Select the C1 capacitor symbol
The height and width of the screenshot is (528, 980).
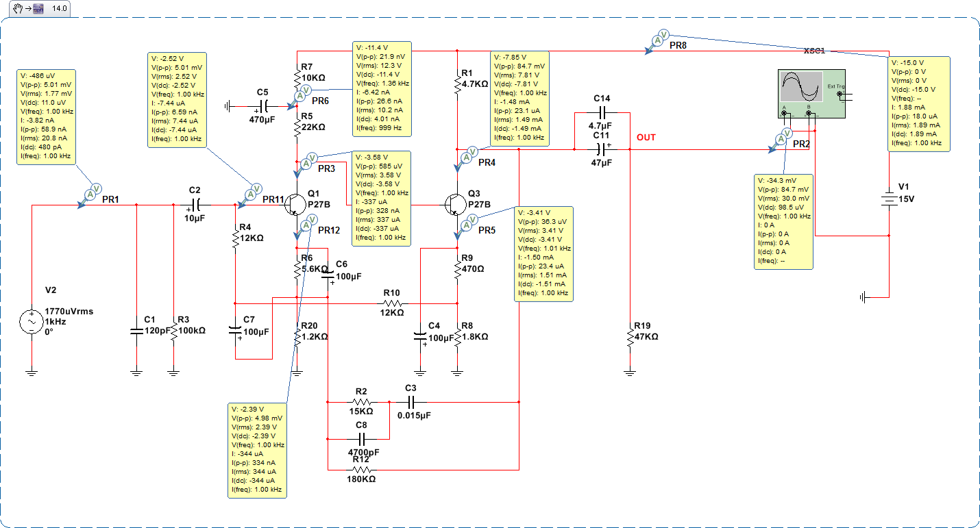coord(136,331)
